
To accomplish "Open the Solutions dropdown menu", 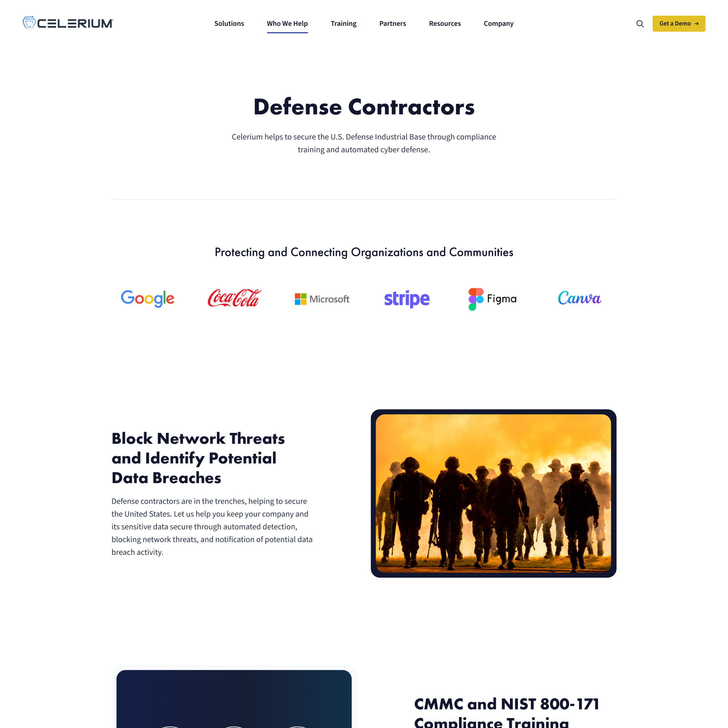I will coord(229,23).
